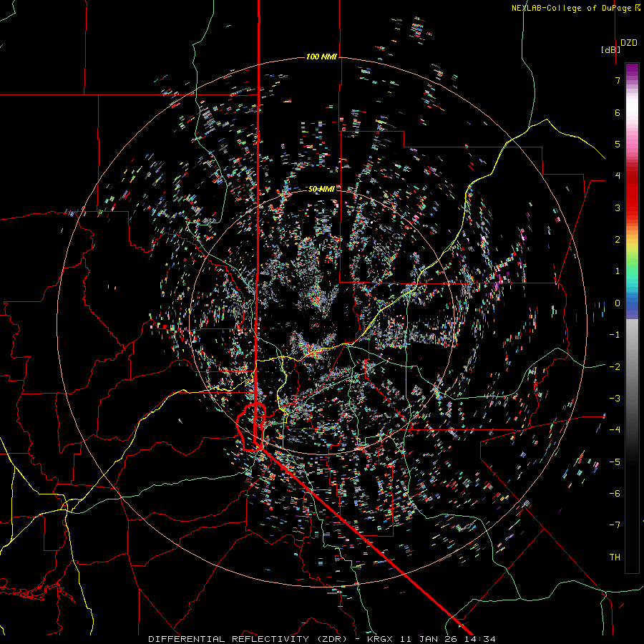Click the color scale label 1

pyautogui.click(x=618, y=271)
